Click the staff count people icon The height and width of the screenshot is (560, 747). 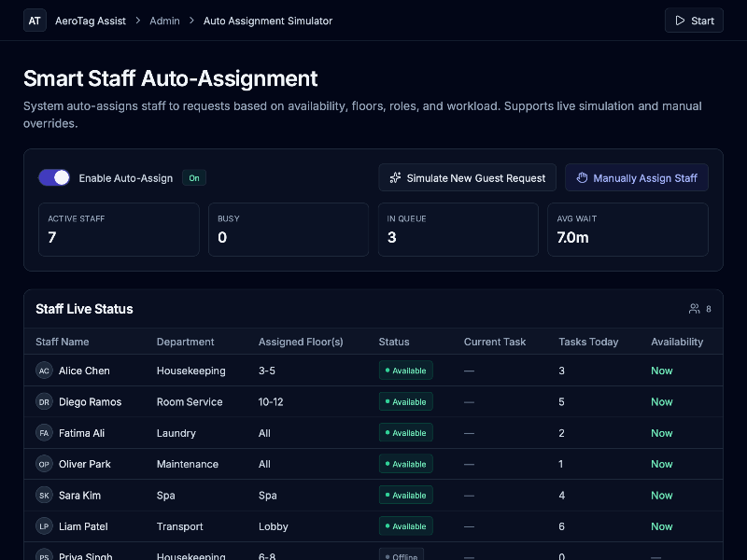point(695,309)
